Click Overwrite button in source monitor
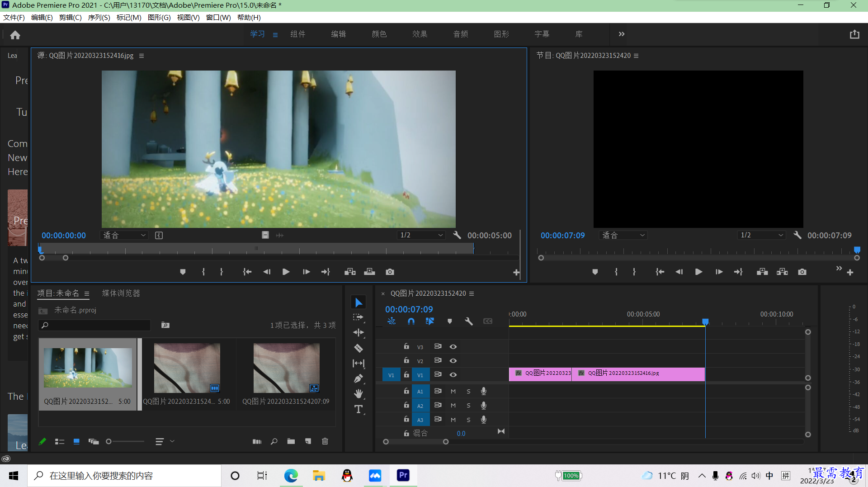 369,272
